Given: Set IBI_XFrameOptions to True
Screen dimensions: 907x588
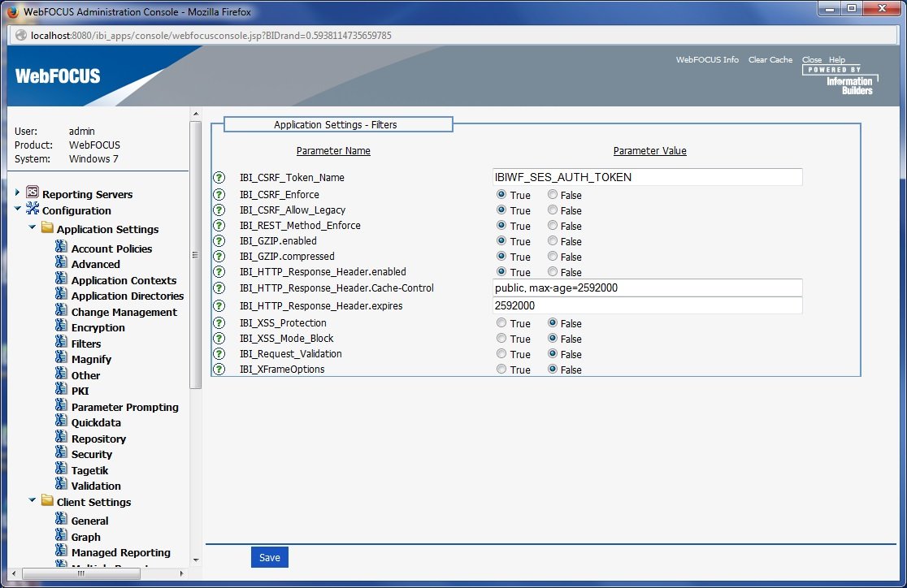Looking at the screenshot, I should (501, 370).
